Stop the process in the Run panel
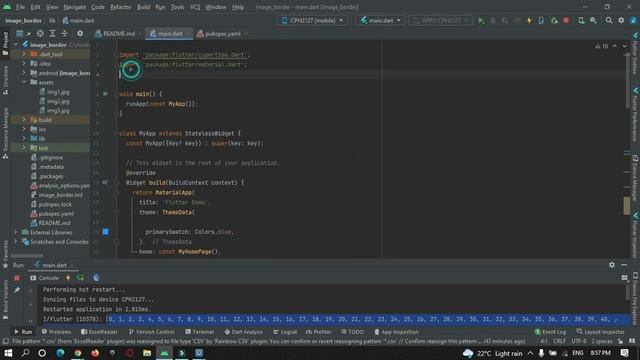Screen dimensions: 640x360 click(x=17, y=278)
